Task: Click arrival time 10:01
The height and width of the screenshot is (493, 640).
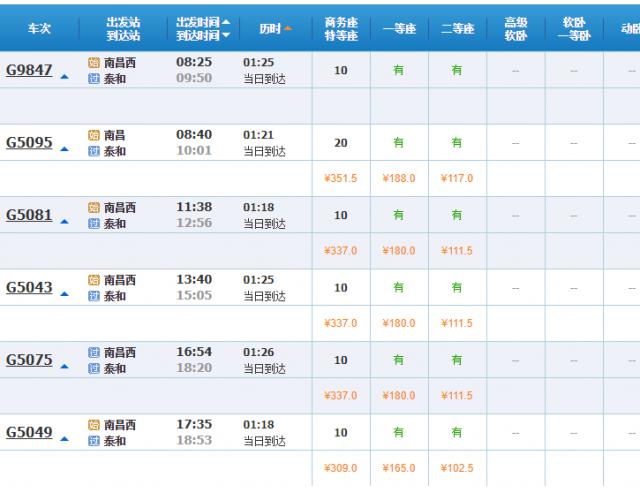Action: (x=194, y=151)
